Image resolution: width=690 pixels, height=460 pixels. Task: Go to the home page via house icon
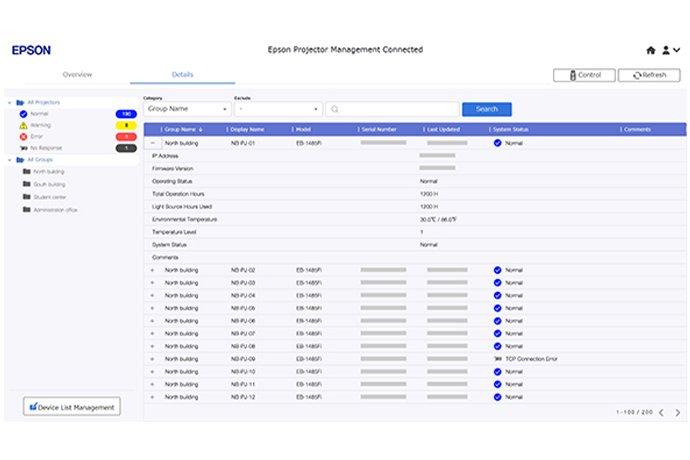point(651,49)
